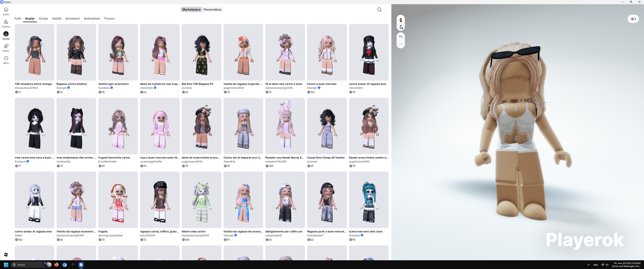This screenshot has width=644, height=269.
Task: Open the Animazioni tab
Action: click(92, 19)
